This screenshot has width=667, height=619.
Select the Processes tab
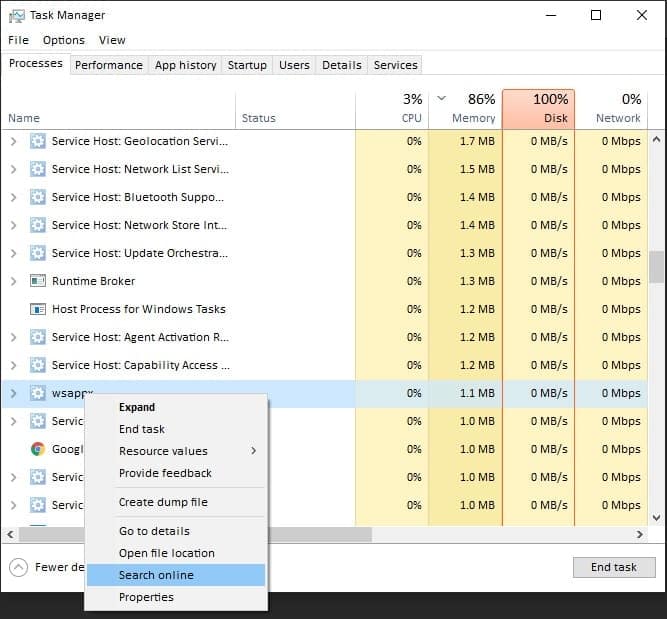tap(36, 63)
